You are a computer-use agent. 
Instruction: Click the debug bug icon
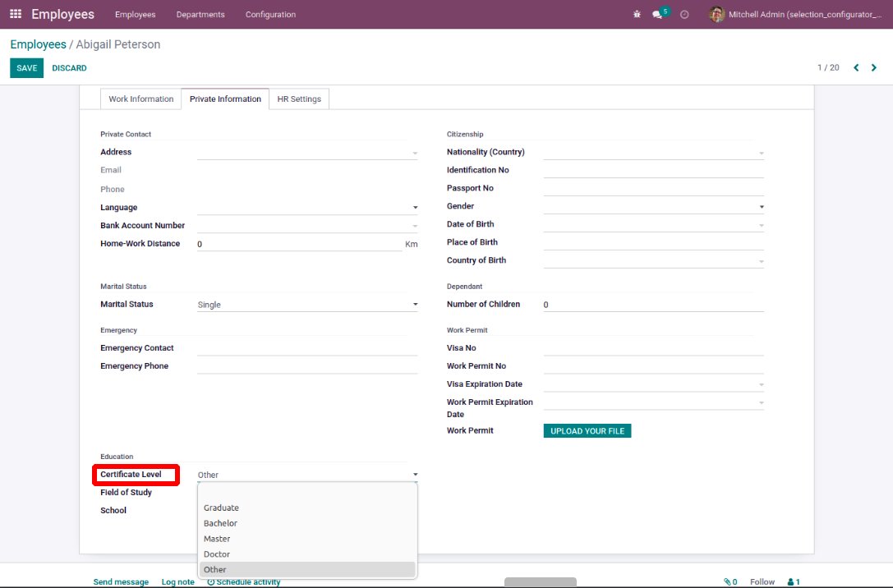637,14
